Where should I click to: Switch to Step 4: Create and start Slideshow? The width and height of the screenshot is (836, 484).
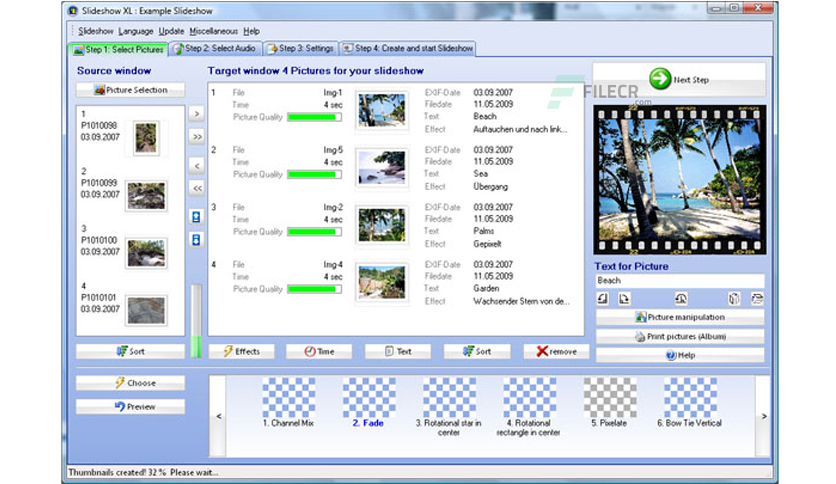click(408, 49)
